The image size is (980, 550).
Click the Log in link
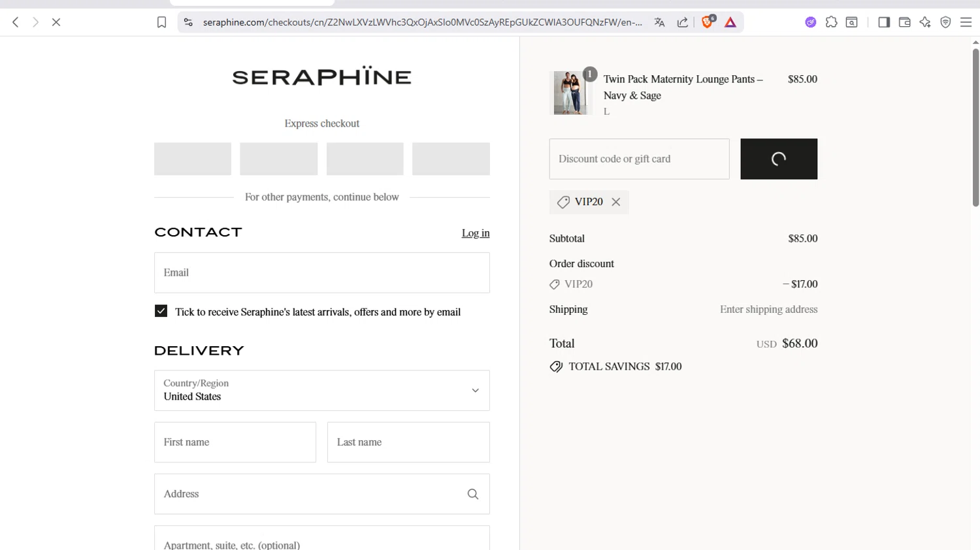tap(476, 233)
